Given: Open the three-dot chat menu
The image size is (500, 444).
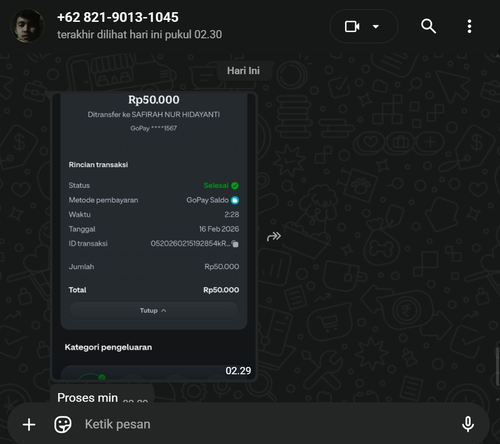Looking at the screenshot, I should (x=469, y=26).
